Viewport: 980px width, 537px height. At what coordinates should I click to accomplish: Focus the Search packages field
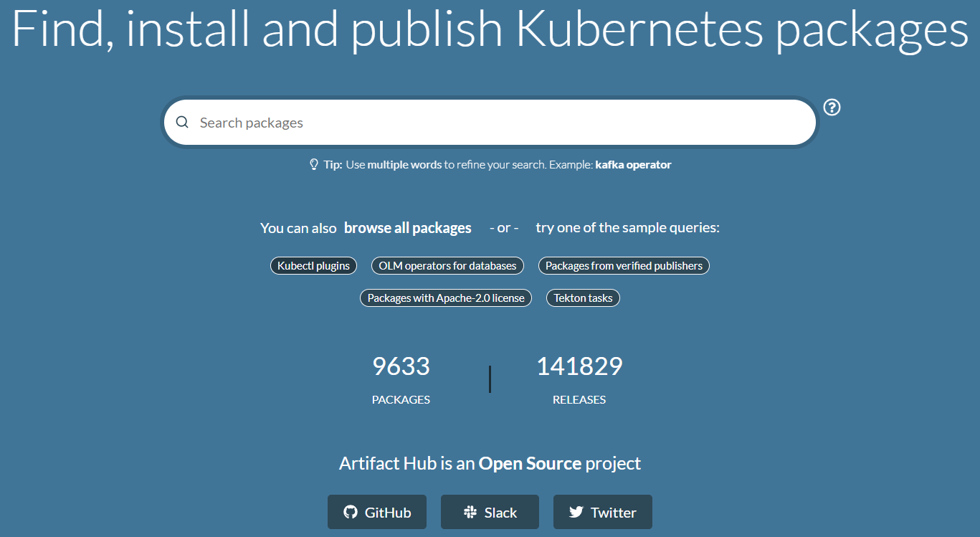click(x=490, y=123)
